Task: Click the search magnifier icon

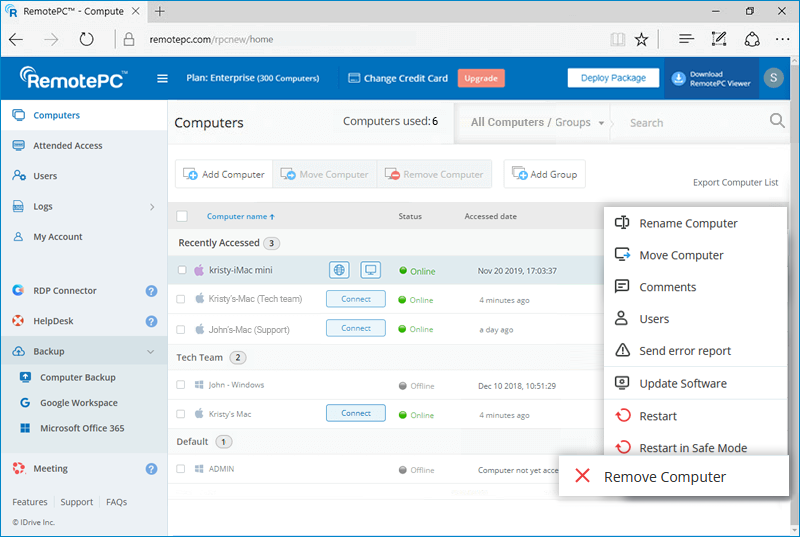Action: [777, 122]
